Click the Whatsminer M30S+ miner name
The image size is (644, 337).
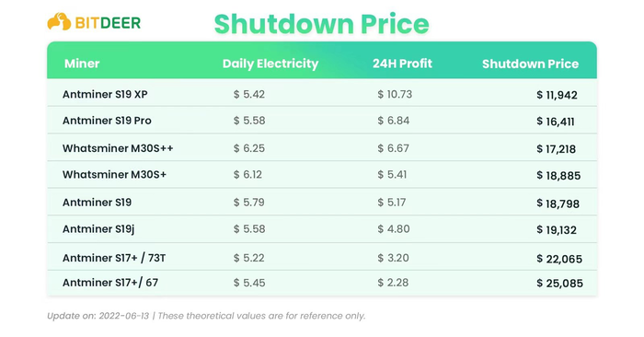click(115, 175)
